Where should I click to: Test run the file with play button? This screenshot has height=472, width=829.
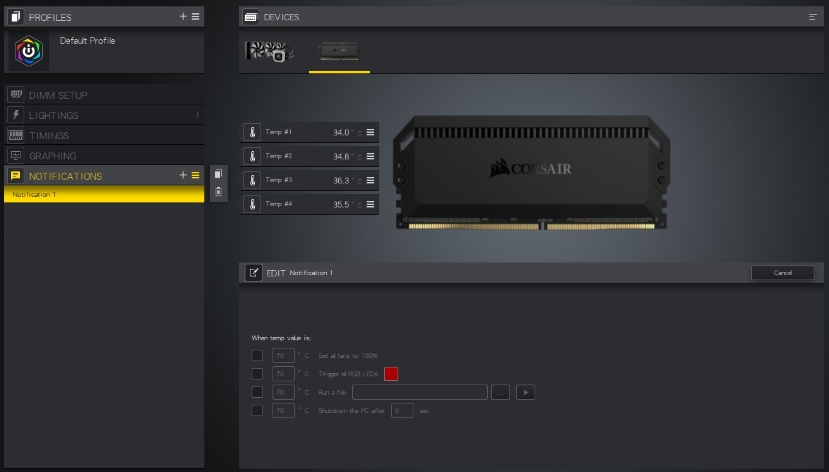pyautogui.click(x=526, y=392)
